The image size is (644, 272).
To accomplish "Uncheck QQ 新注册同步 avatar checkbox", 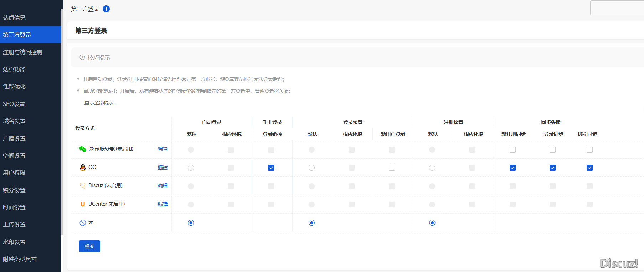I will click(512, 168).
